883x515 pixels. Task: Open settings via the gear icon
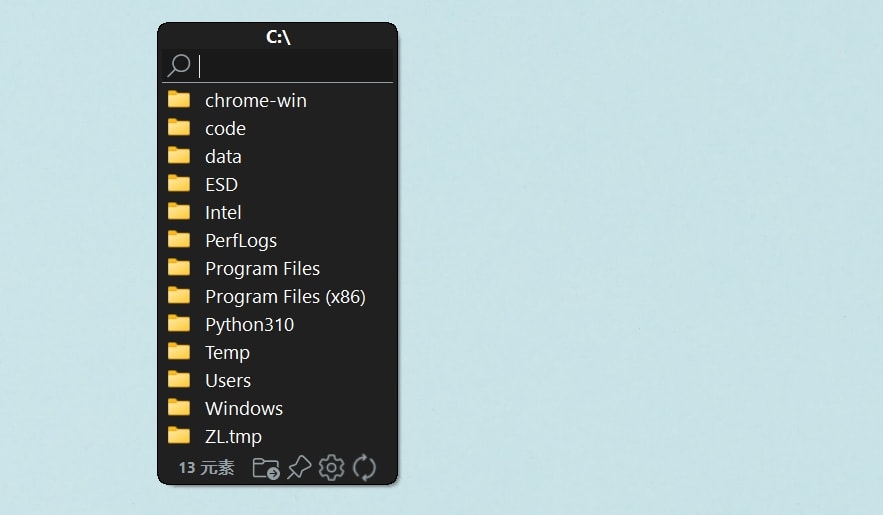point(331,467)
